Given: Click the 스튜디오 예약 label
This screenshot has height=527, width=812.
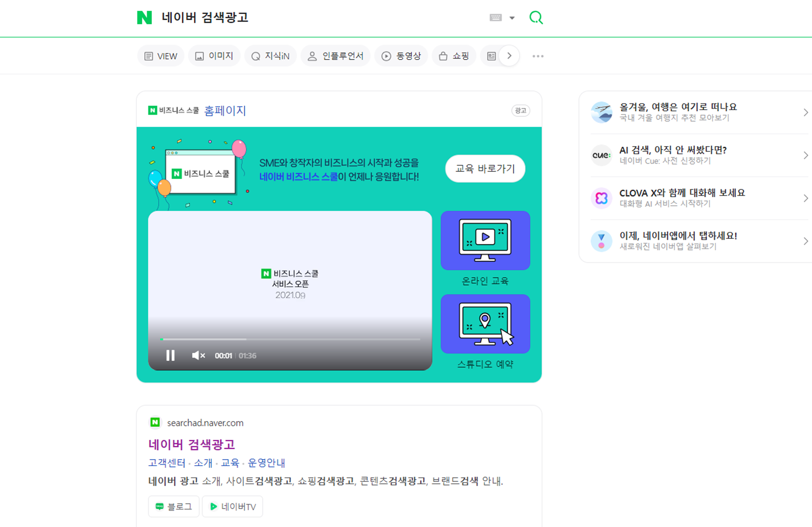Looking at the screenshot, I should [x=485, y=364].
